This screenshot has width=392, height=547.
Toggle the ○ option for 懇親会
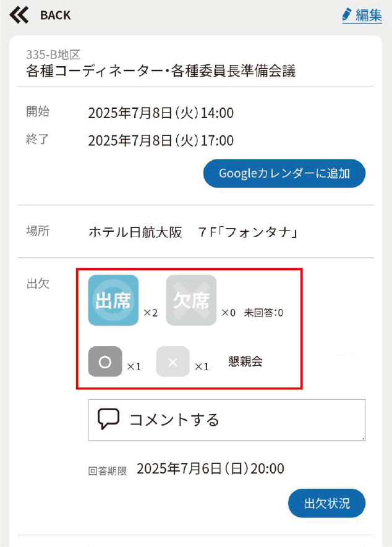point(105,362)
